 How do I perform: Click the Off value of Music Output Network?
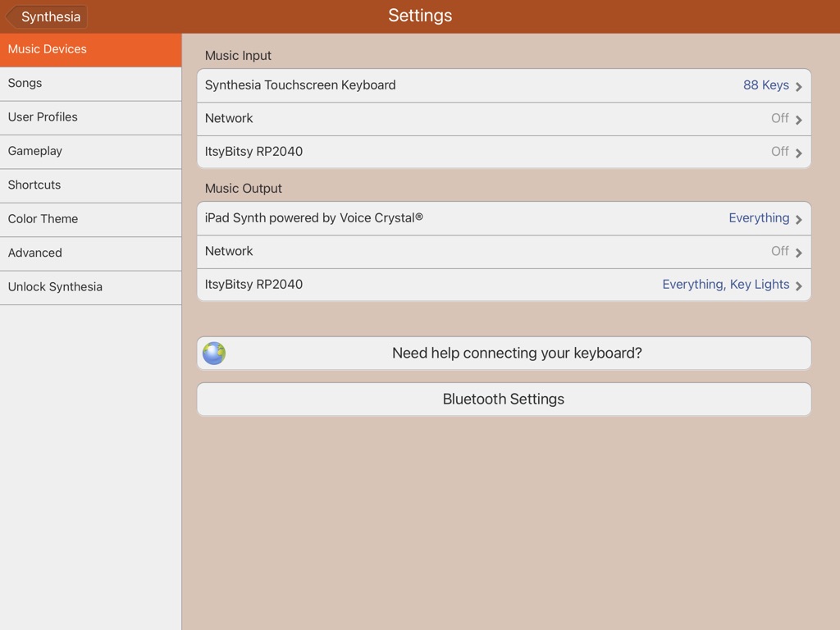click(780, 251)
